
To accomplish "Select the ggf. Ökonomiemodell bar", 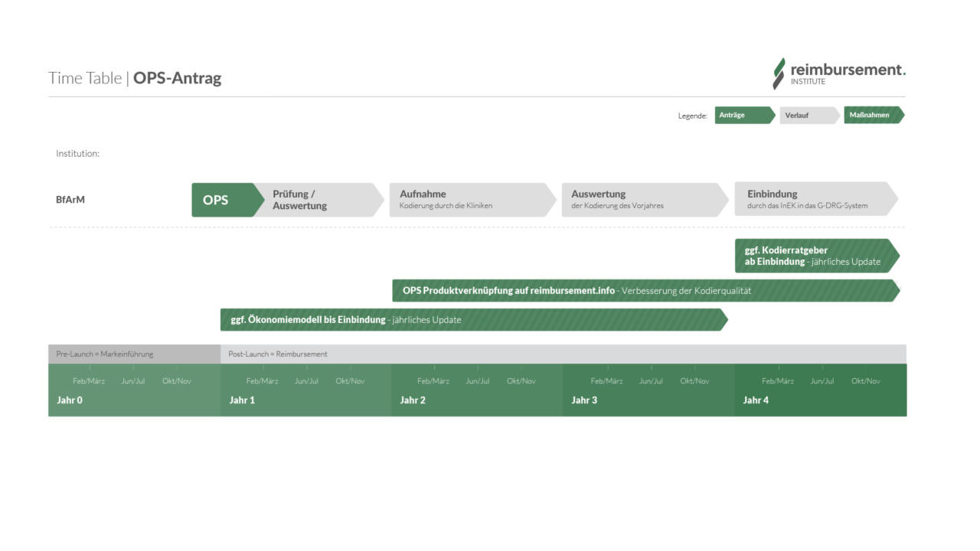I will click(471, 320).
